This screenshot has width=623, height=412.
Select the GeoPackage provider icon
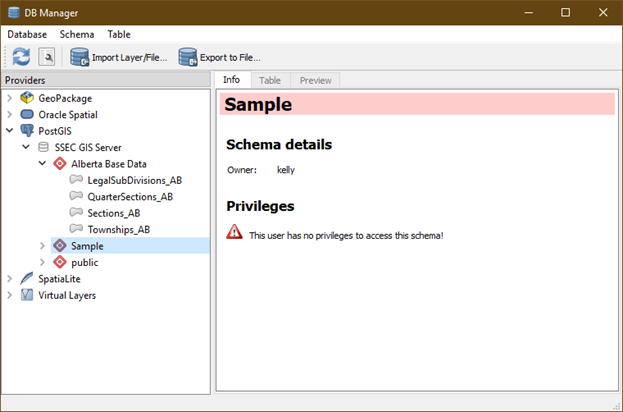click(27, 98)
